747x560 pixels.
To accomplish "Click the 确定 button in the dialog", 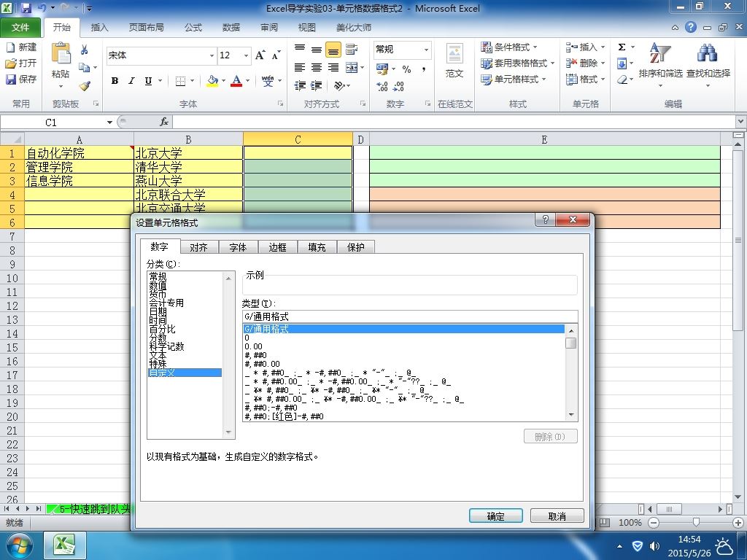I will point(496,516).
